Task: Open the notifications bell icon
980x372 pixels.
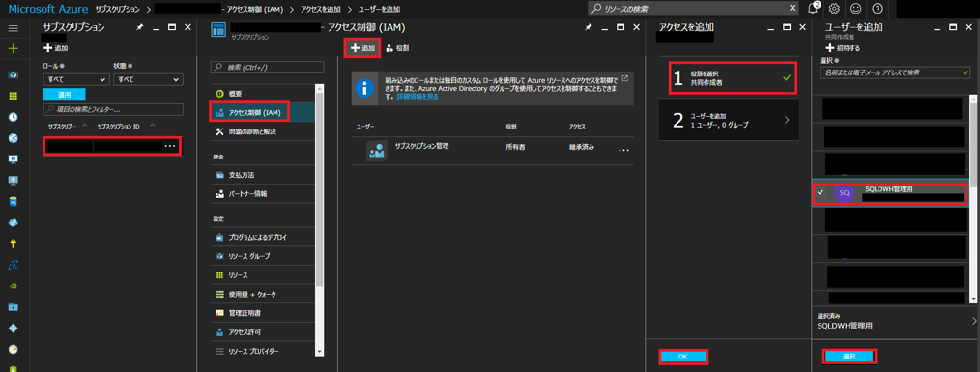Action: tap(813, 9)
